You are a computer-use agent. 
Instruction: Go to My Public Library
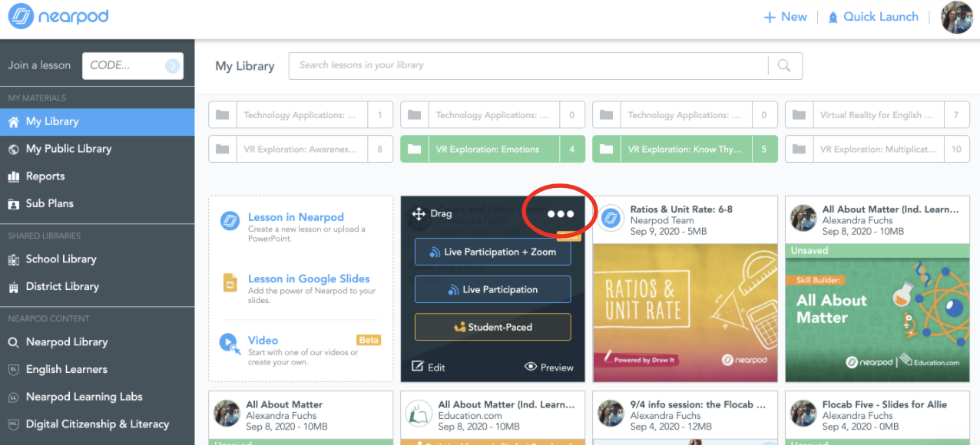pyautogui.click(x=68, y=149)
